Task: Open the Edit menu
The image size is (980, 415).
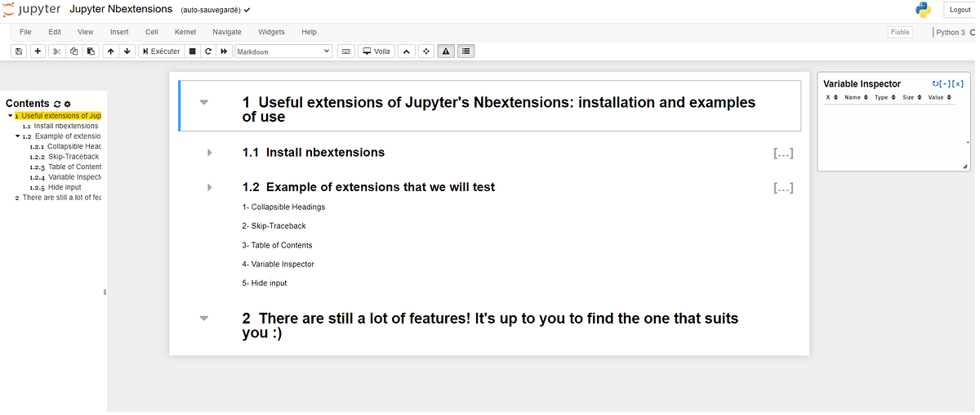Action: pos(55,32)
